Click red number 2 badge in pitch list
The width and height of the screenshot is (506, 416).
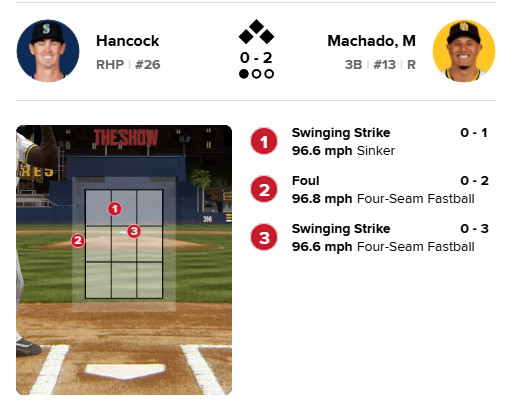coord(264,189)
